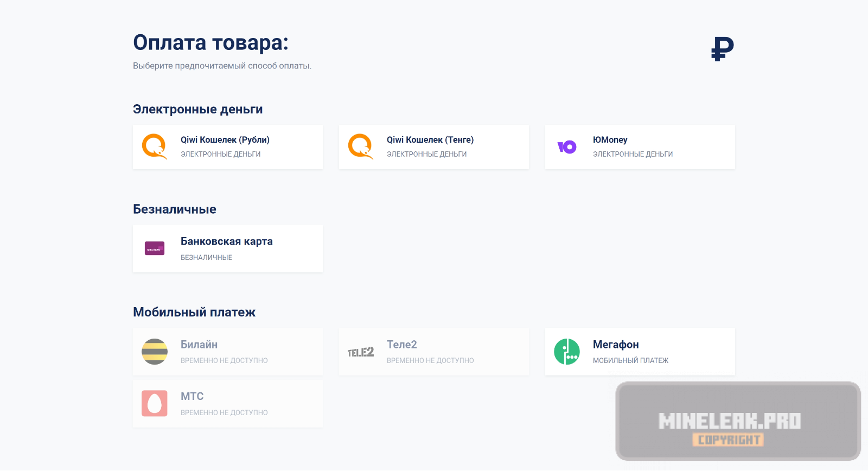Pick the ЮMoney payment option label
Screen dimensions: 868x471
610,139
